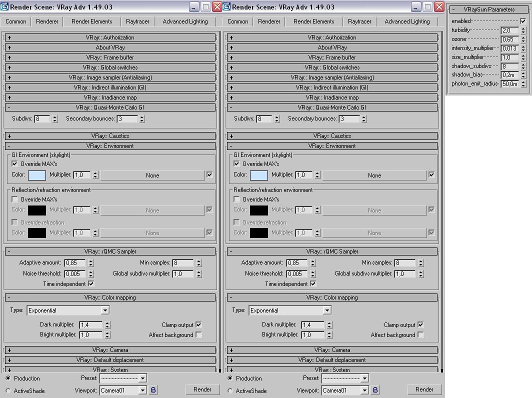Click Min samples spinner in left window
532x398 pixels.
[x=199, y=263]
